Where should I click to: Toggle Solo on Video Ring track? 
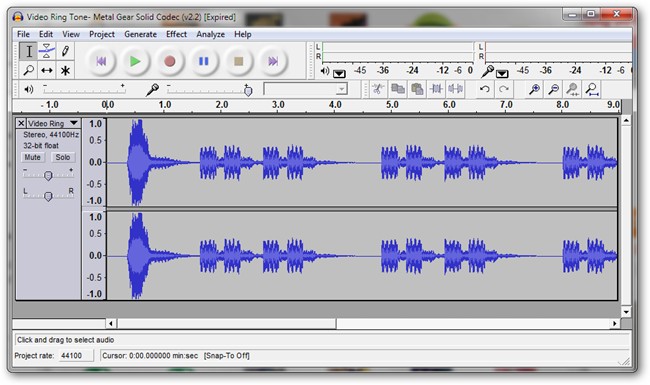click(x=63, y=157)
